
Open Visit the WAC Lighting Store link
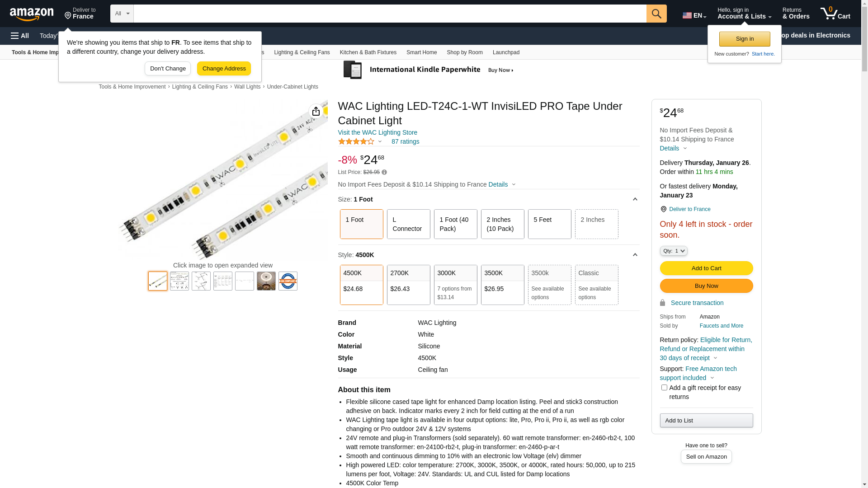click(377, 132)
